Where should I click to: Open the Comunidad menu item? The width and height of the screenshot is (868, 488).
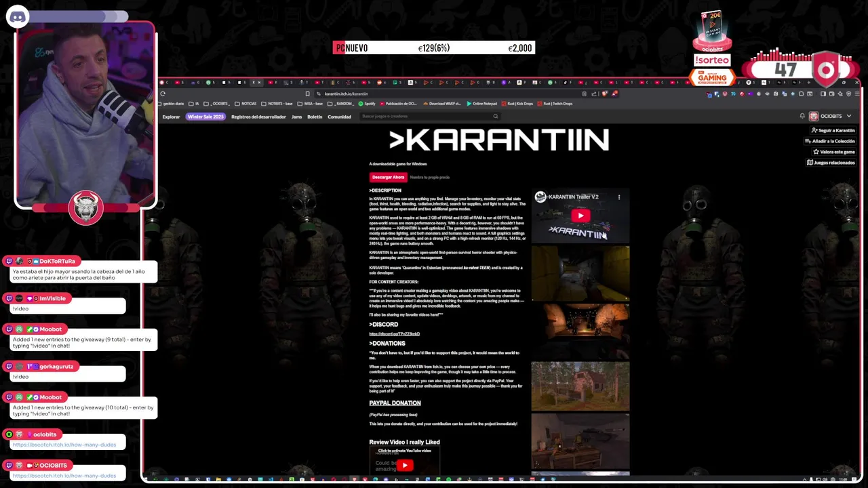(339, 117)
